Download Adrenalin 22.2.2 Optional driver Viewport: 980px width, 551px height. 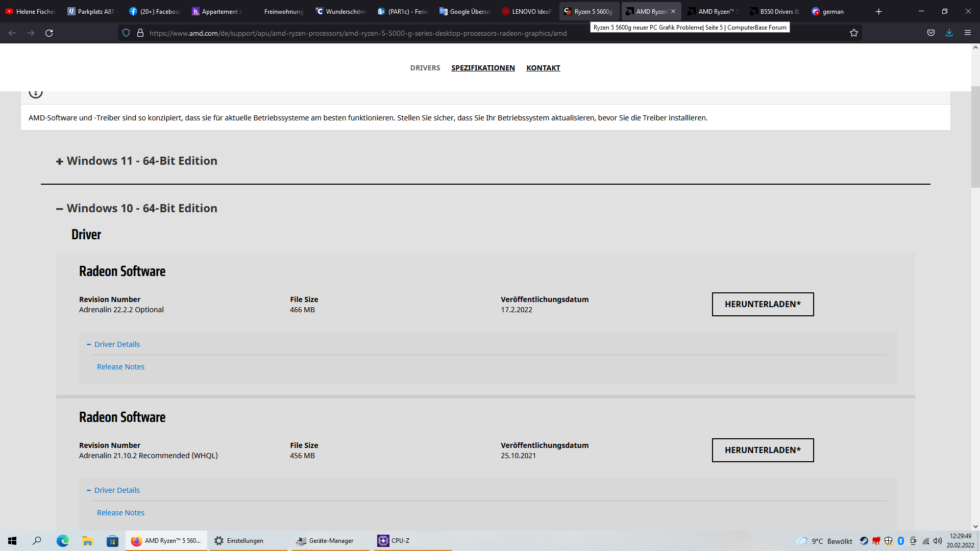763,304
